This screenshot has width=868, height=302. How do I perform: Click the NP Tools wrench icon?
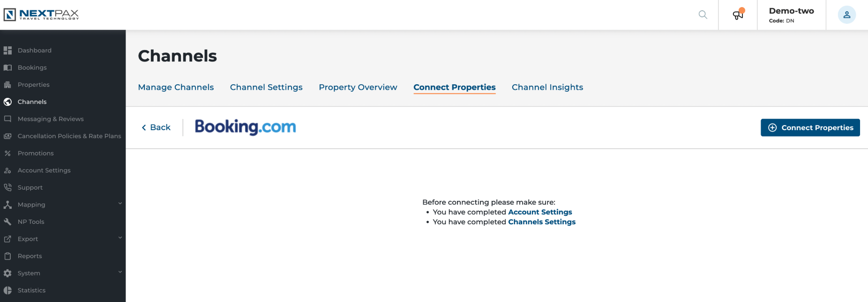(7, 221)
